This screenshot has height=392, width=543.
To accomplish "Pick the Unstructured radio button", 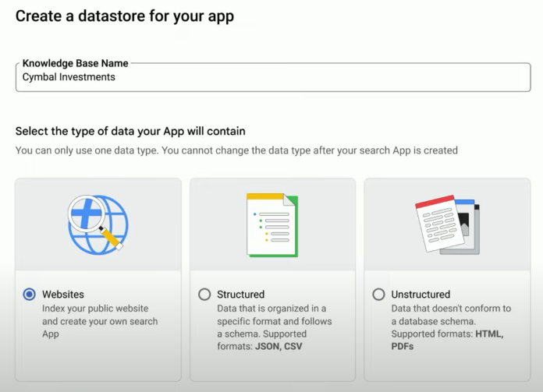I will coord(378,295).
